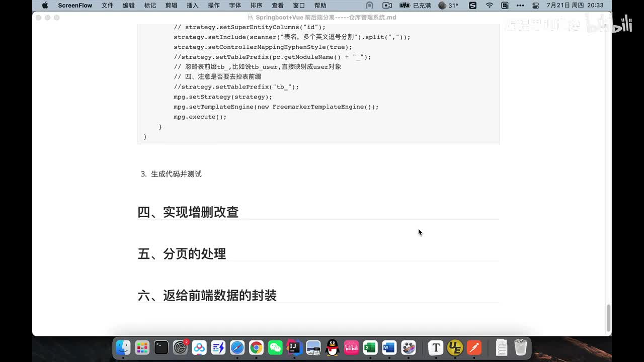Screen dimensions: 644x362
Task: Open bilibili app in the Dock
Action: pyautogui.click(x=351, y=347)
